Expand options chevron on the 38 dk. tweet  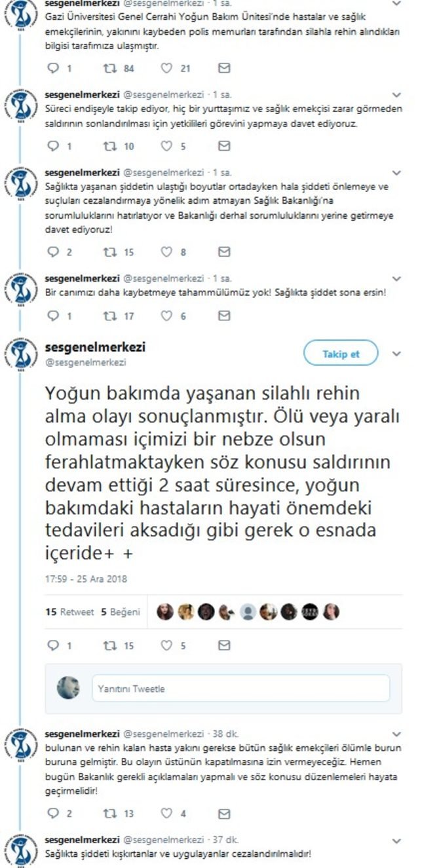click(396, 734)
